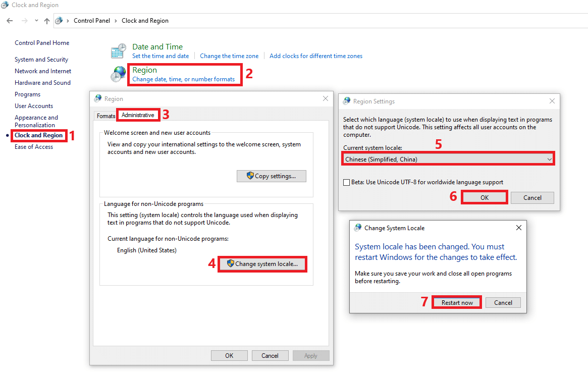Click Clock and Region window title icon

click(5, 5)
